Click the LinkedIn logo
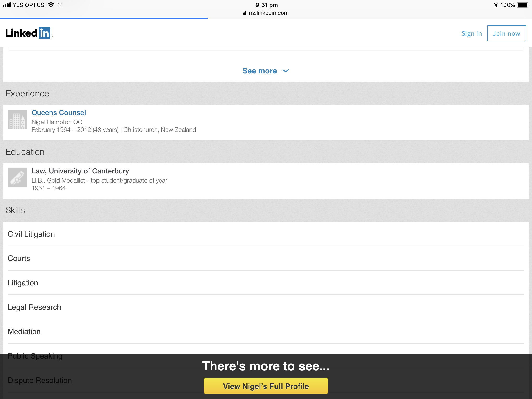532x399 pixels. pos(29,33)
